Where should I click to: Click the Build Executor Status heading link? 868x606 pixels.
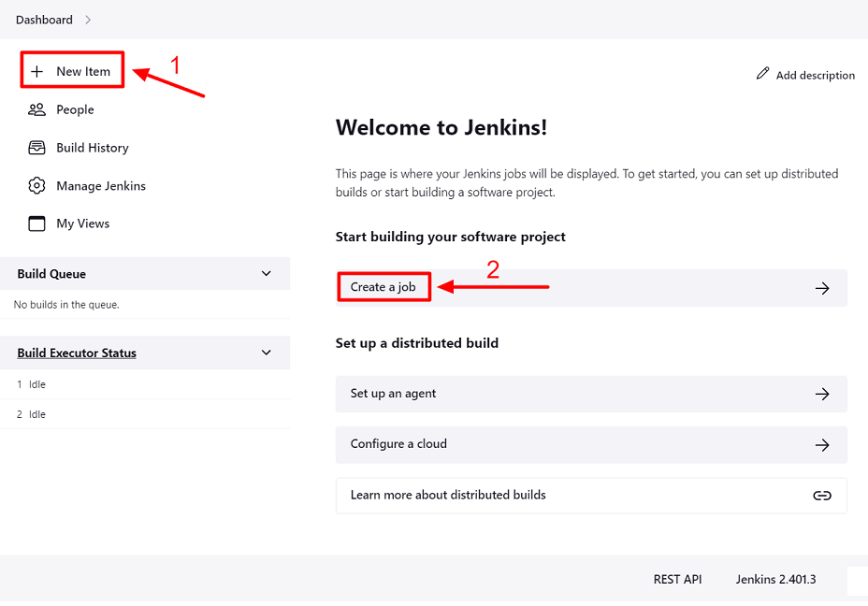pos(77,353)
